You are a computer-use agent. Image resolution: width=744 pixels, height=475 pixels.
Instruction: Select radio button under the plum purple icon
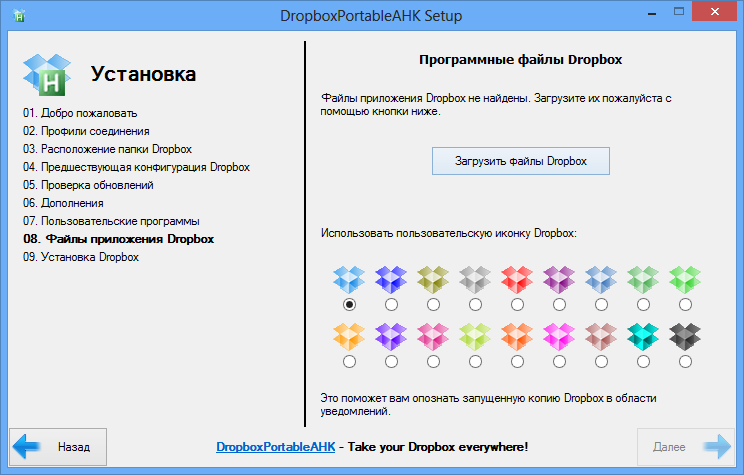coord(559,305)
